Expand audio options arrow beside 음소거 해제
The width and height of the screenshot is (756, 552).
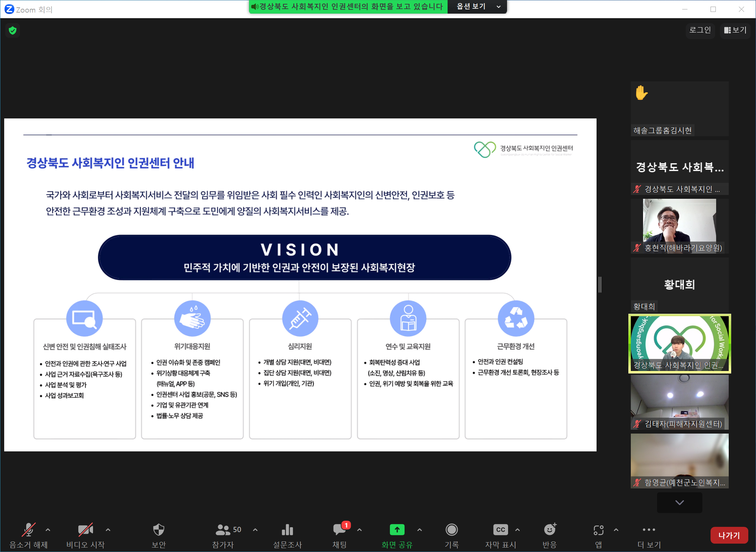pos(48,530)
